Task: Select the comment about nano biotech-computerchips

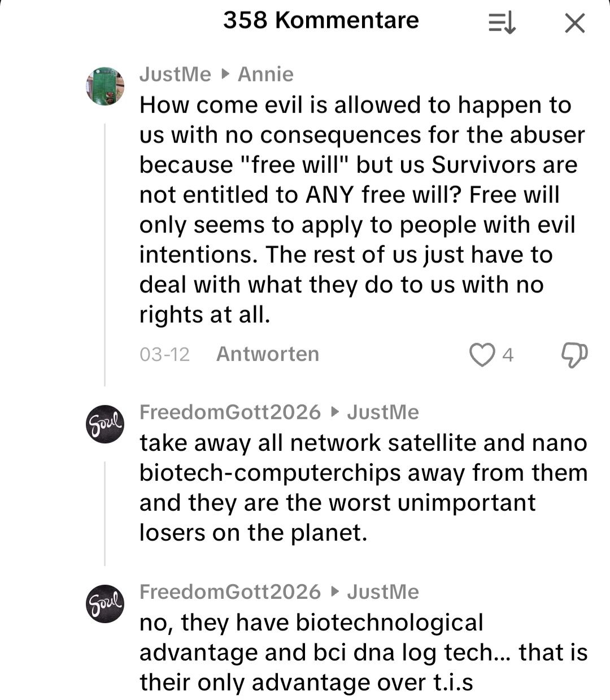Action: pyautogui.click(x=361, y=488)
